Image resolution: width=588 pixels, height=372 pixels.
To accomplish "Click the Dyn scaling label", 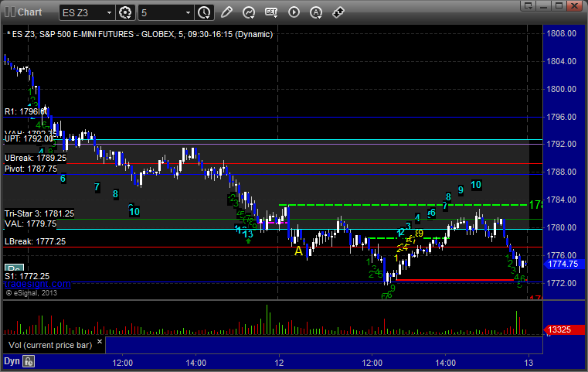I will click(x=12, y=361).
